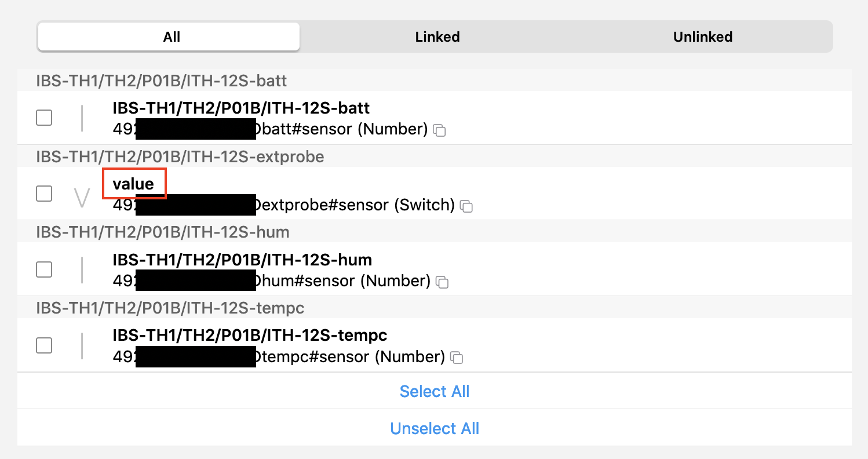Viewport: 868px width, 459px height.
Task: Select the ITH-12S-tempc channel checkbox
Action: coord(44,345)
